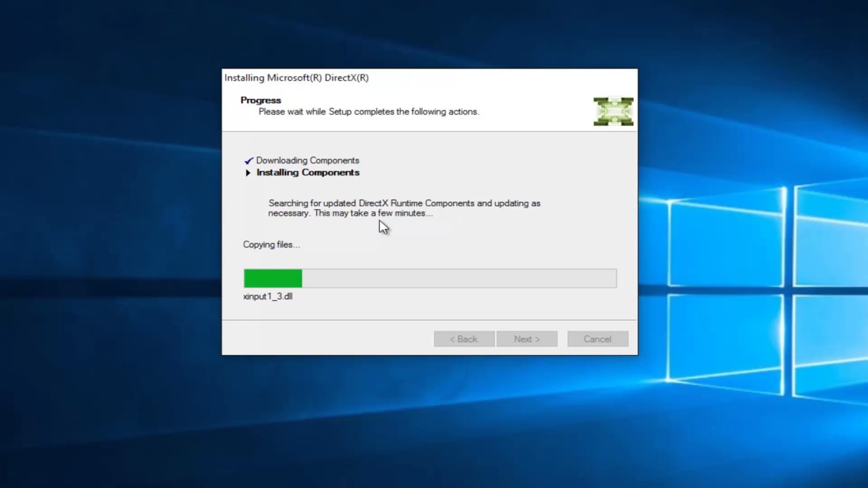The height and width of the screenshot is (488, 868).
Task: Select the 'Downloading Components' text
Action: (308, 161)
